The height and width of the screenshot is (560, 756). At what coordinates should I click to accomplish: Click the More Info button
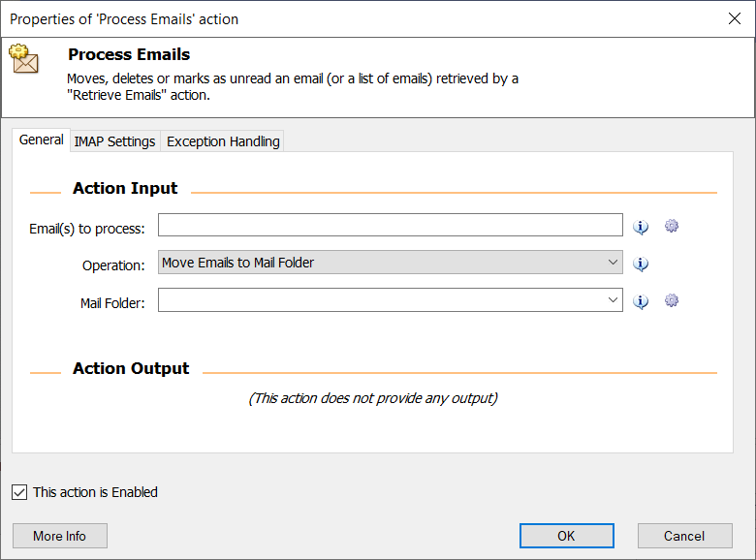(60, 536)
